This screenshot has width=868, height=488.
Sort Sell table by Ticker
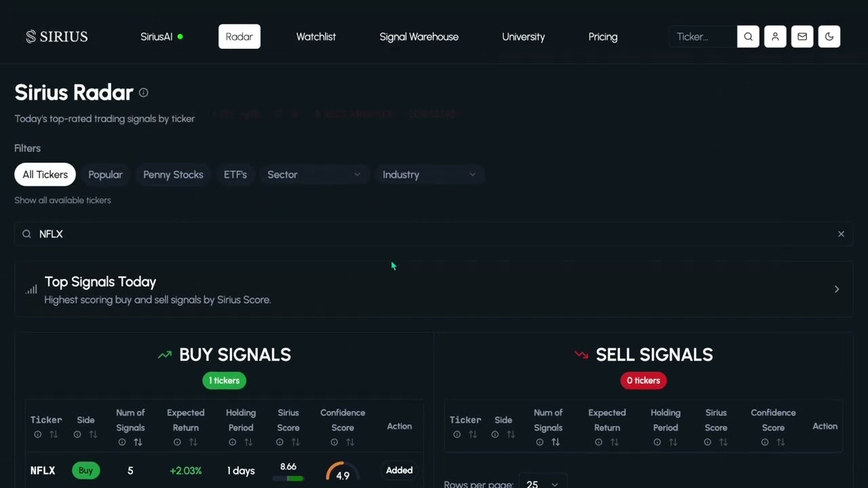[x=473, y=434]
